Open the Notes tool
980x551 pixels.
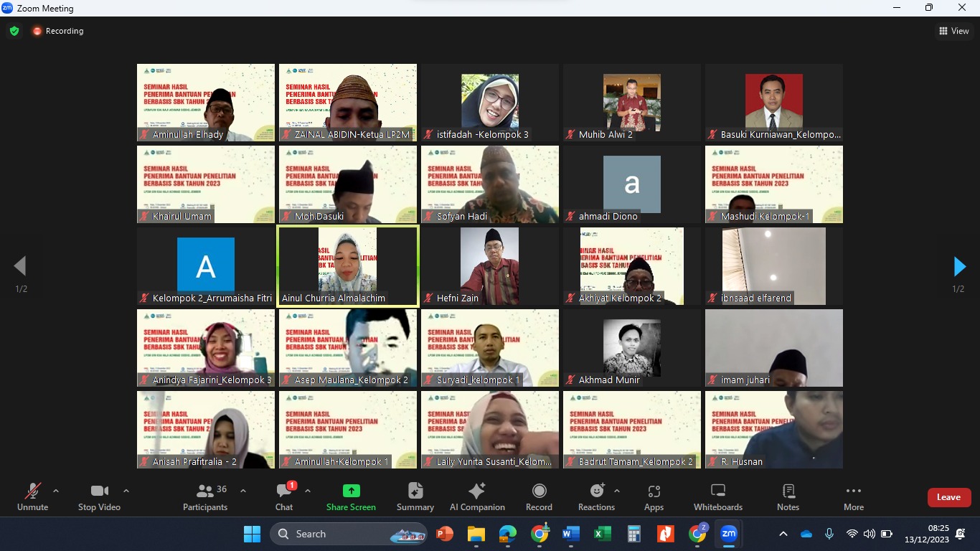click(788, 496)
